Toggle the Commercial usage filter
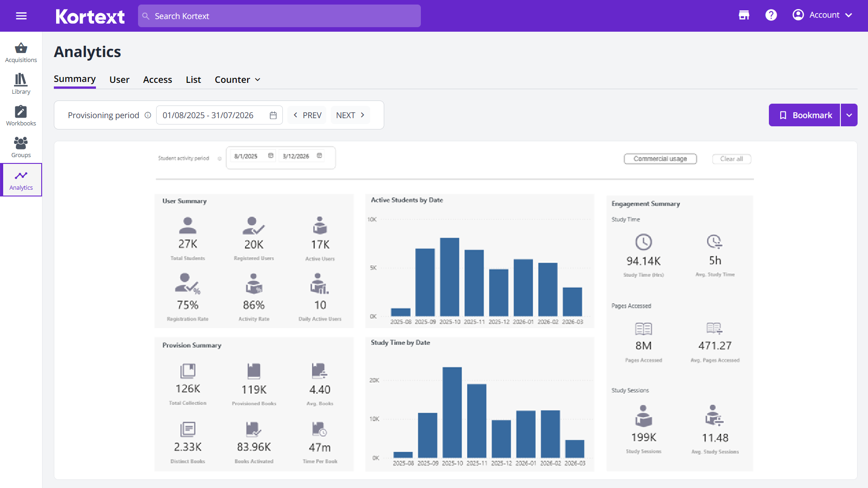Screen dimensions: 868x488 (660, 159)
